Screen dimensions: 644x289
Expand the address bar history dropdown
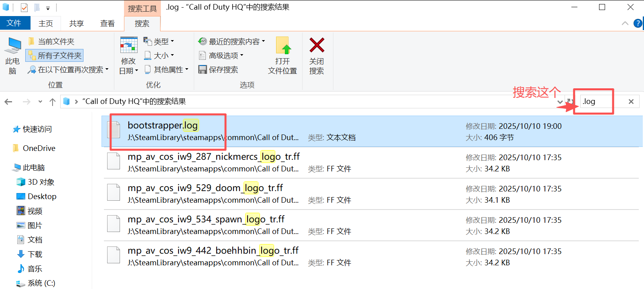560,102
